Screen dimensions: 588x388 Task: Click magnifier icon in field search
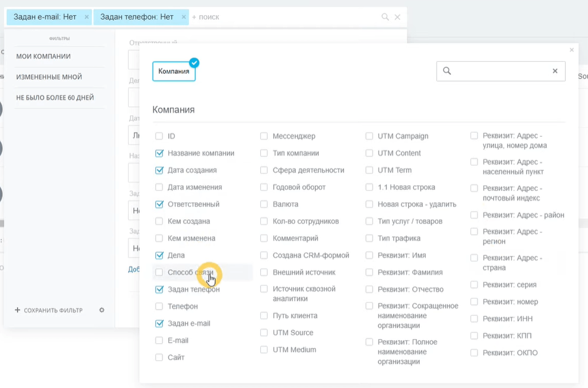click(447, 71)
